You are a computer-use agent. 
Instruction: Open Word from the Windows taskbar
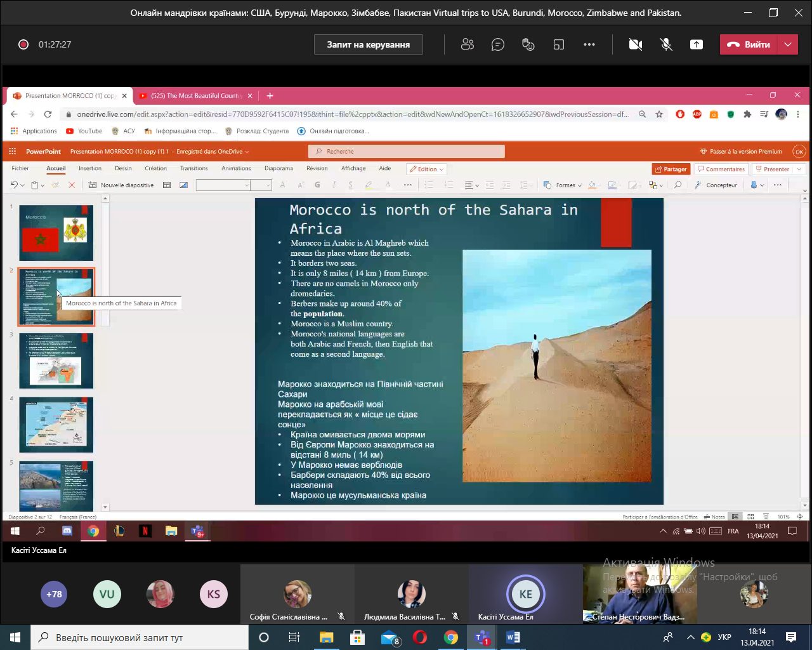tap(513, 637)
